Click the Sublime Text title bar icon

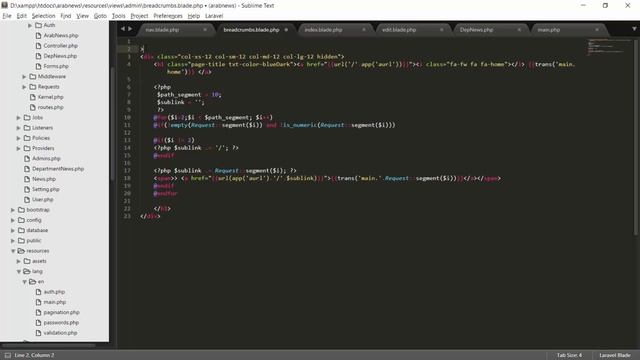click(x=4, y=5)
